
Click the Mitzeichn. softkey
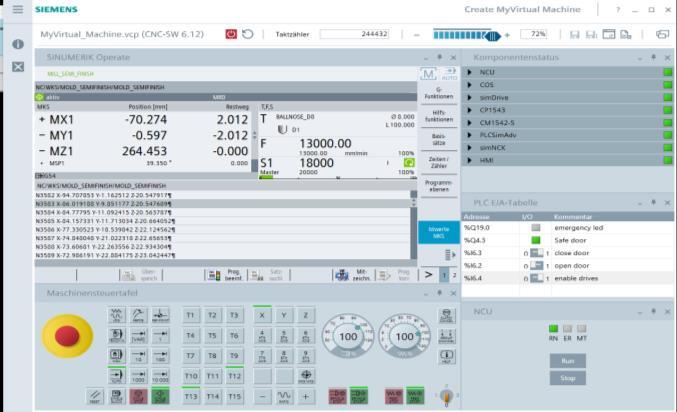354,275
